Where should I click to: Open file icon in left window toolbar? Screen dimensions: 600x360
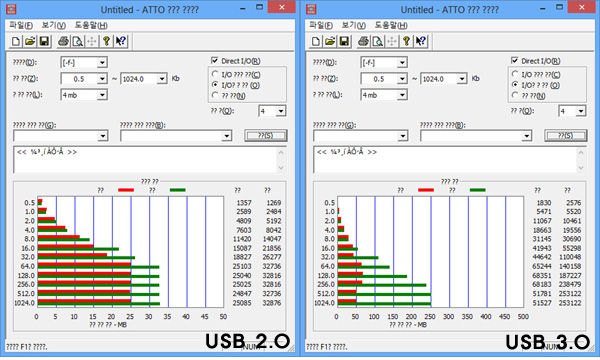(30, 41)
